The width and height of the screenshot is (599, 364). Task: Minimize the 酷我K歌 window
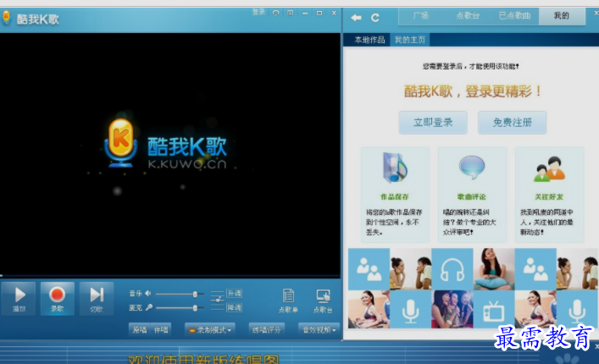(x=305, y=13)
